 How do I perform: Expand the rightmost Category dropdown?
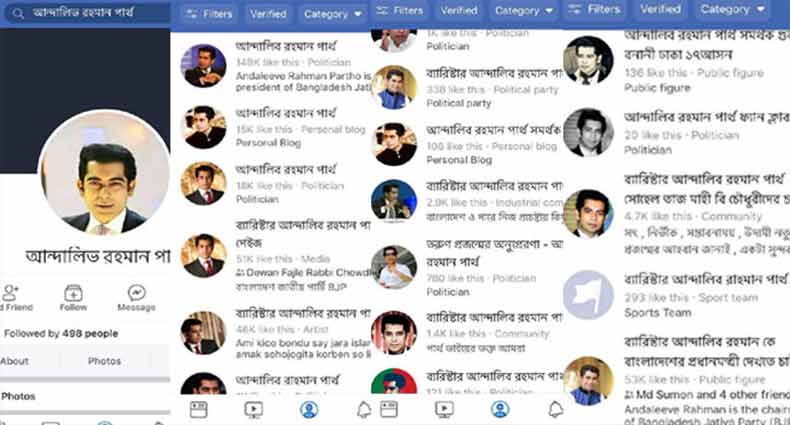tap(733, 9)
